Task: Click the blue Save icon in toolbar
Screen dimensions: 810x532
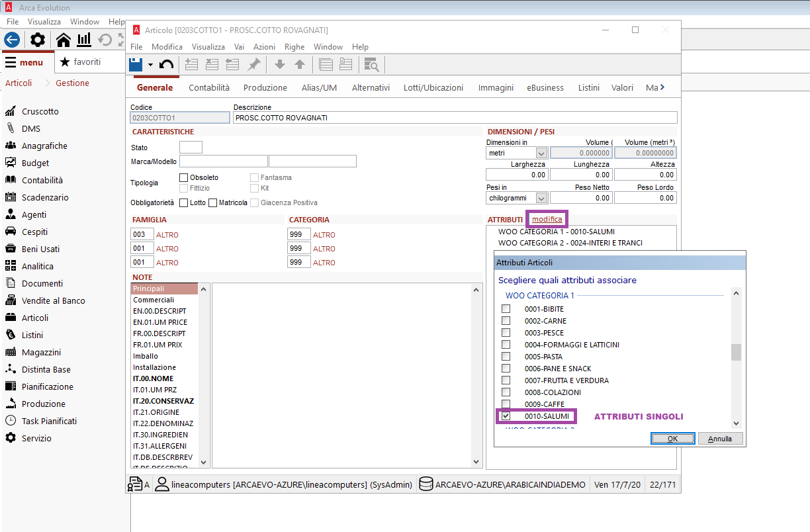Action: point(136,64)
